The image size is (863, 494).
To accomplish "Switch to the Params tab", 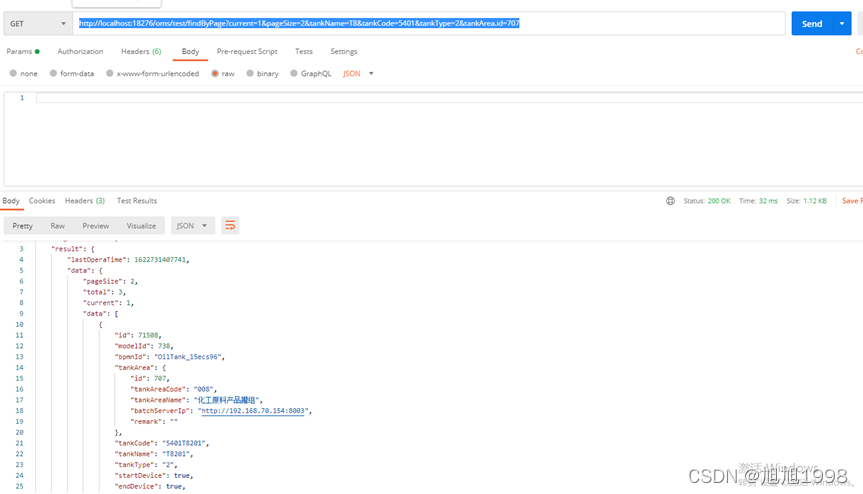I will pos(23,51).
